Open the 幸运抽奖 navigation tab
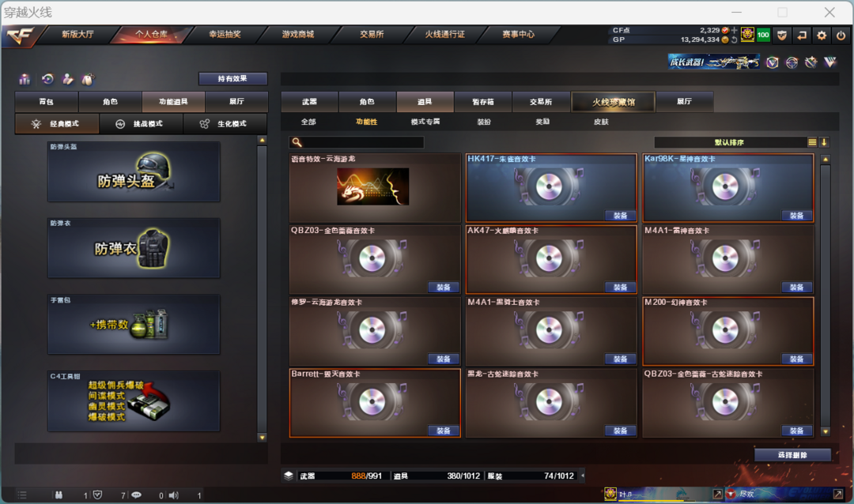The height and width of the screenshot is (504, 854). click(x=225, y=34)
